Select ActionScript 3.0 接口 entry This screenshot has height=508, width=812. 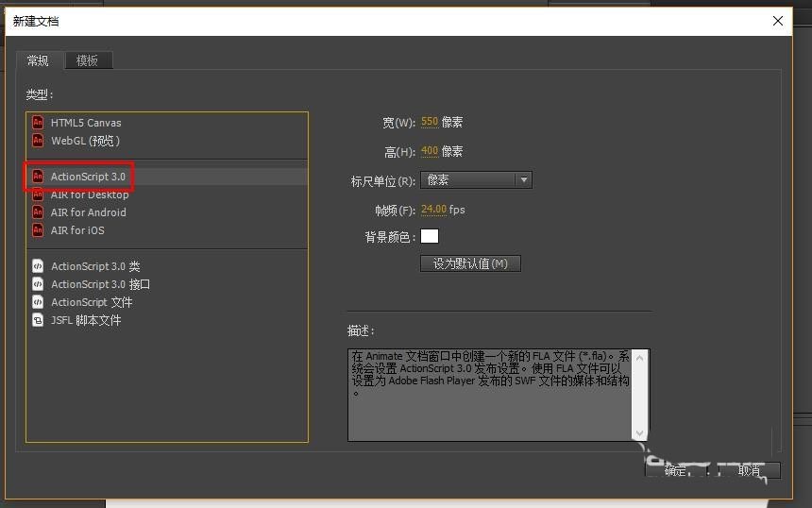[167, 284]
